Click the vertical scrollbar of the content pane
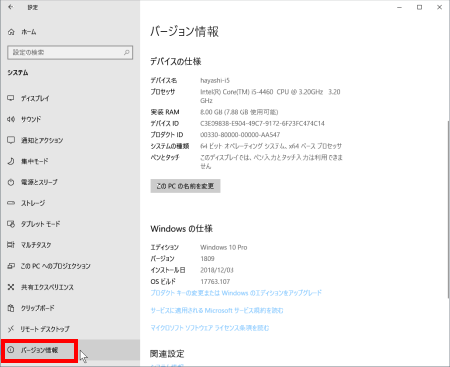Screen dimensions: 450x367 448,209
